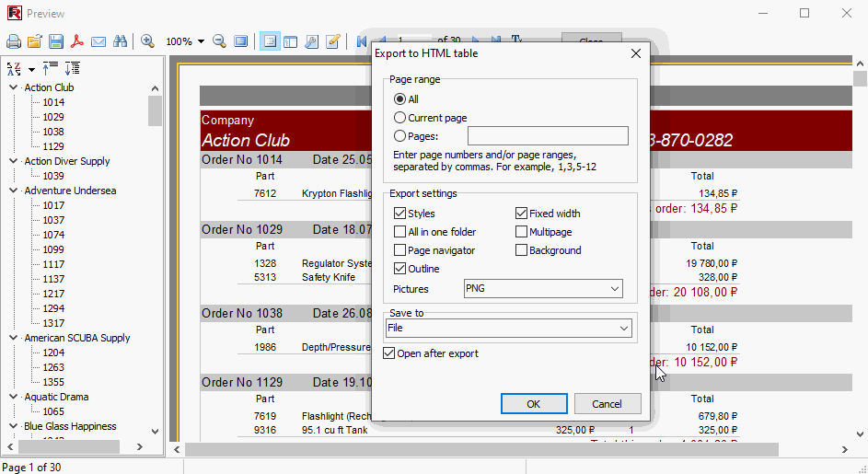This screenshot has height=474, width=868.
Task: Click the Zoom in magnifier icon
Action: click(x=148, y=41)
